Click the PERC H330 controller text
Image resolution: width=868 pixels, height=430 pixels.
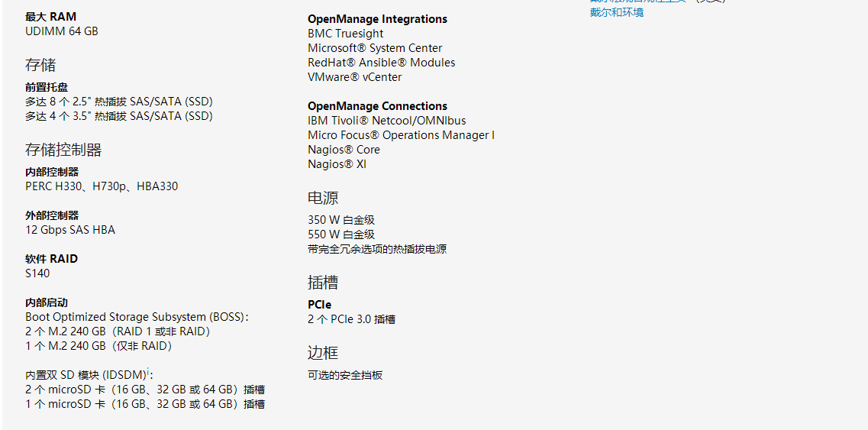[56, 186]
